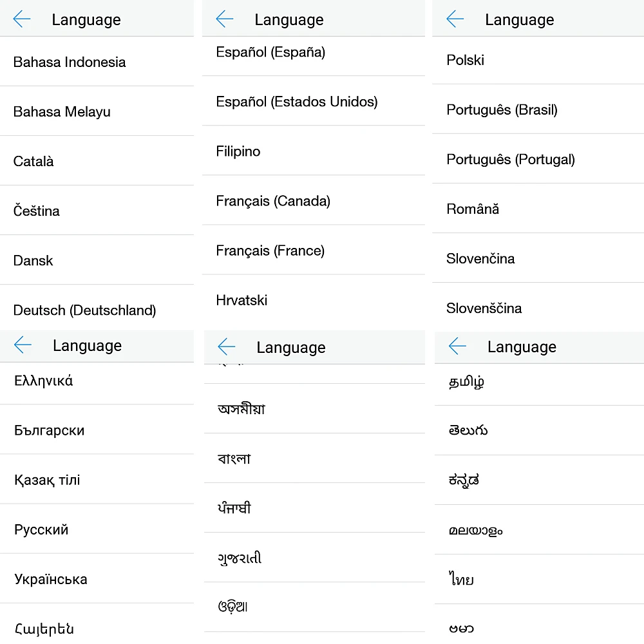Choose Čeština as the language
Screen dimensions: 644x644
pos(37,211)
